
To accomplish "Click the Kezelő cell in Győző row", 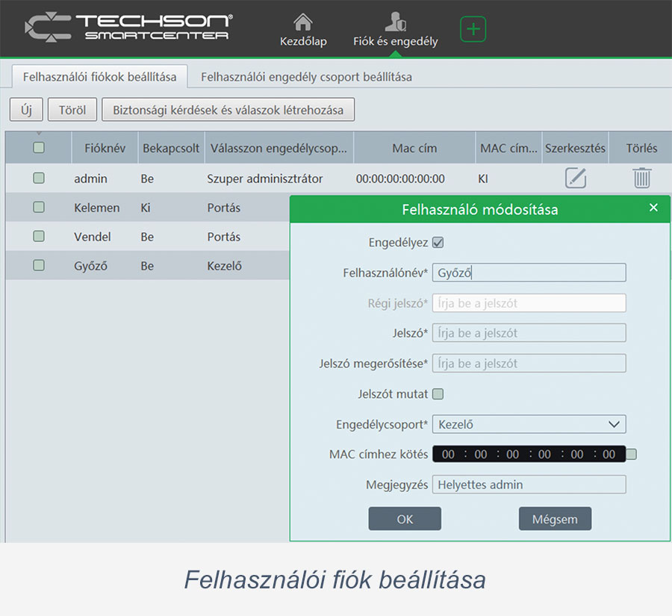I will click(x=224, y=267).
